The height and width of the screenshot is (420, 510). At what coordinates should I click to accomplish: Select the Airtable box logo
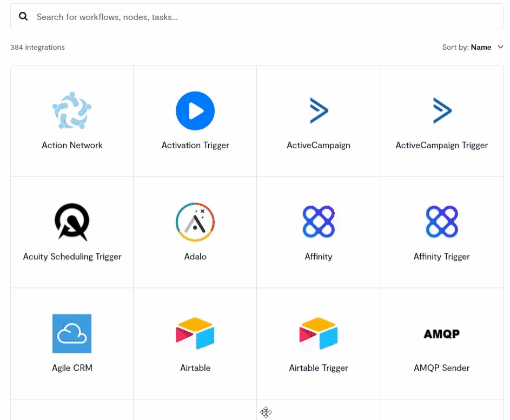point(195,333)
